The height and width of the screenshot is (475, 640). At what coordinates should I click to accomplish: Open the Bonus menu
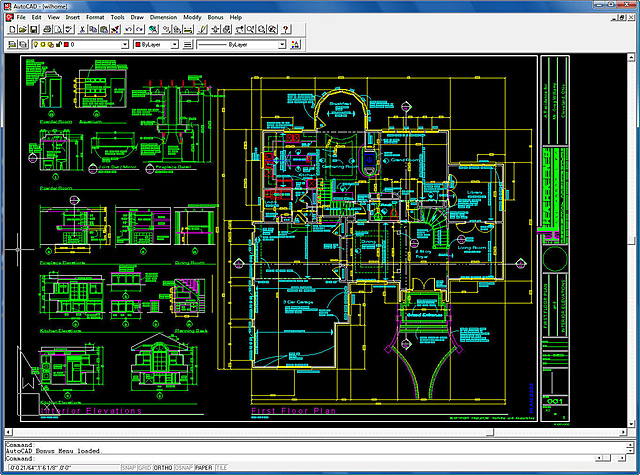point(216,17)
